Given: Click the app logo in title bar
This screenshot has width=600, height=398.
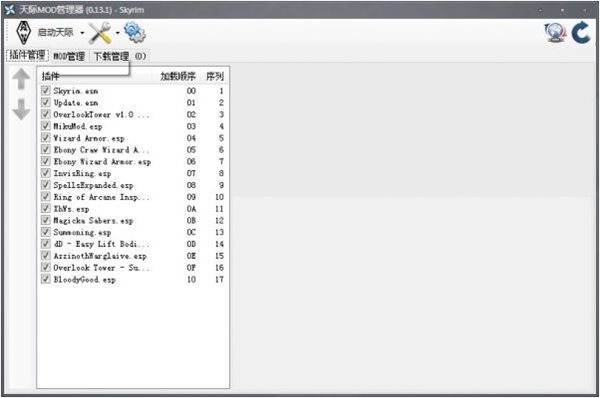Looking at the screenshot, I should [x=10, y=9].
